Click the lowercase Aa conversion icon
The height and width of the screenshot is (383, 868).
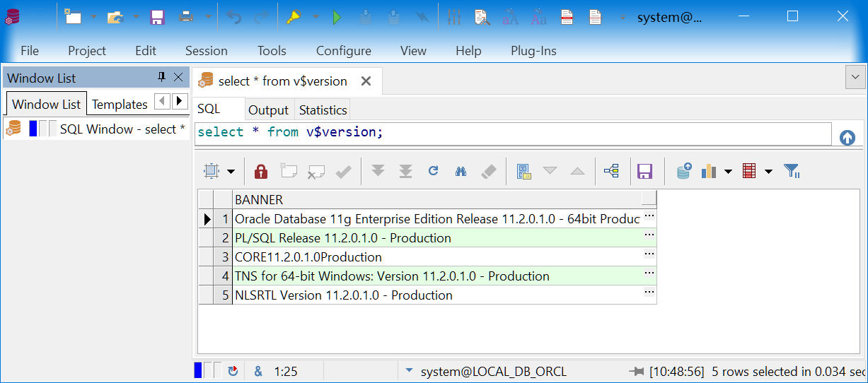538,17
